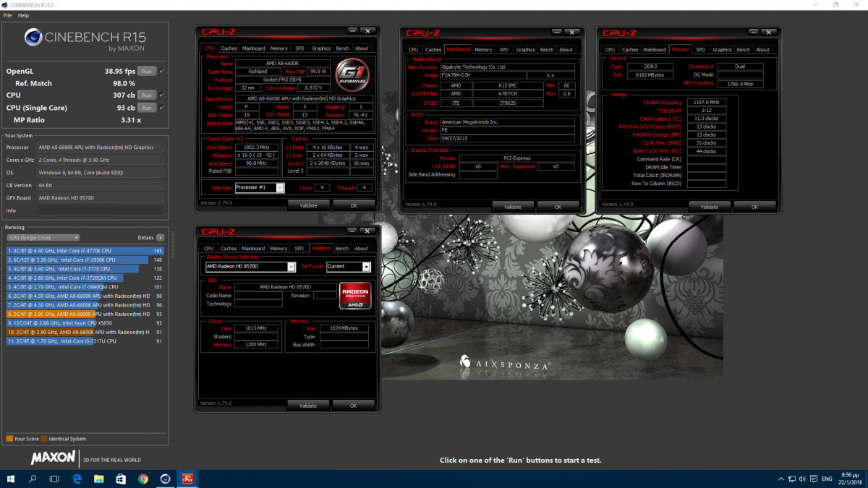Click OK in the CPU-Z processor window
This screenshot has width=868, height=488.
354,205
